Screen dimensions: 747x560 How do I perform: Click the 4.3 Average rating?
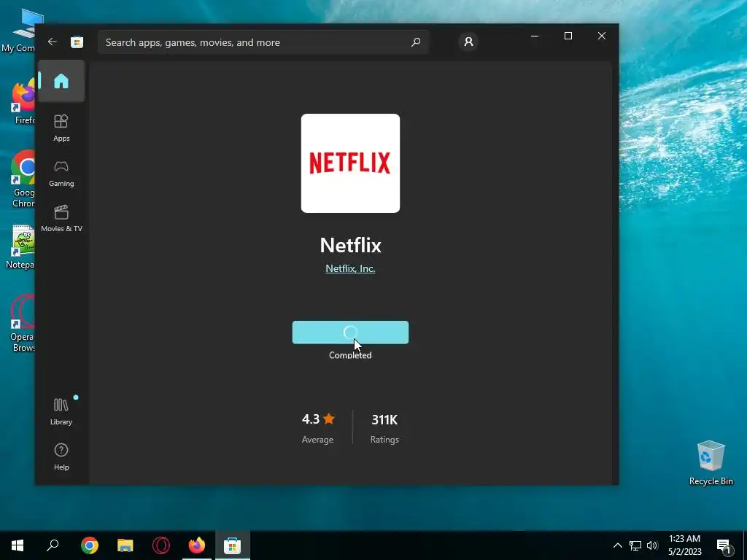(318, 427)
